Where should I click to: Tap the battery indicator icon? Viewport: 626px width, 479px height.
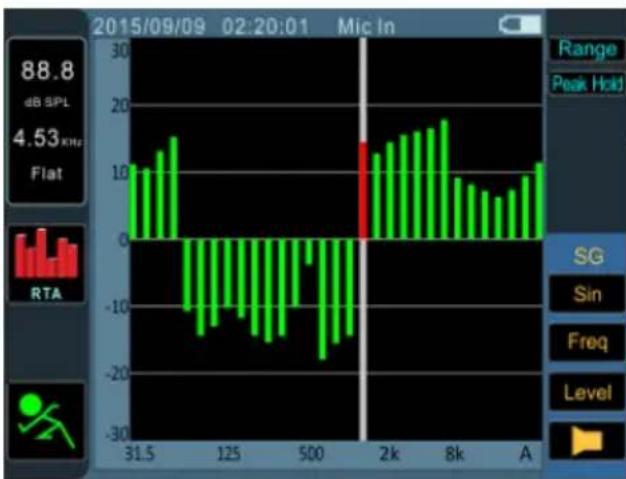(x=520, y=25)
